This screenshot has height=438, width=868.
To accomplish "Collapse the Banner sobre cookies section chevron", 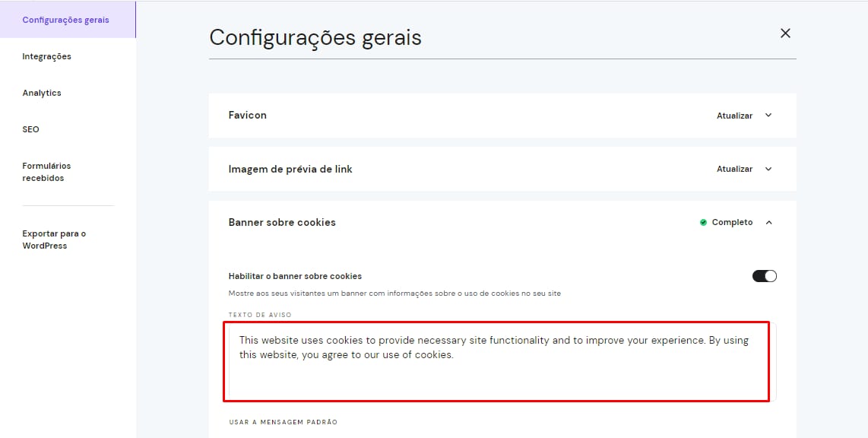I will 768,223.
